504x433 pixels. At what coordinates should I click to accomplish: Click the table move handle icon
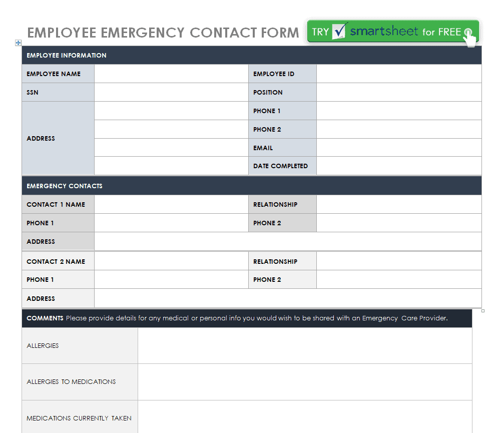[x=19, y=43]
